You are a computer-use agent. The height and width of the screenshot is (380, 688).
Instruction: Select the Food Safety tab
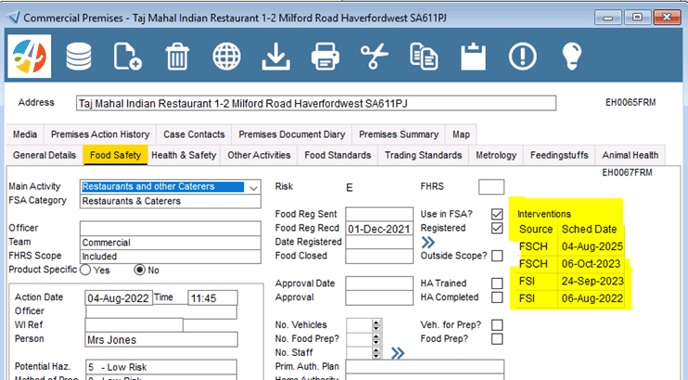[x=115, y=155]
